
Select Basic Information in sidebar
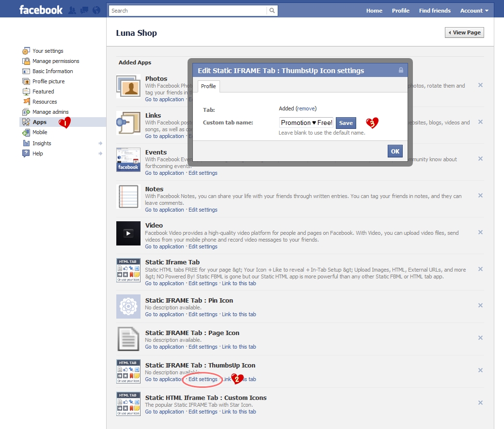tap(53, 71)
